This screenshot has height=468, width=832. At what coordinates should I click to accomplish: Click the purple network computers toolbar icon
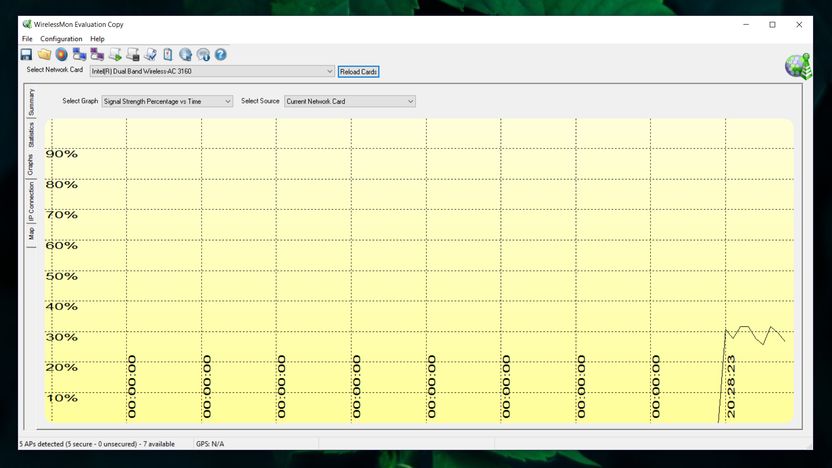tap(97, 55)
